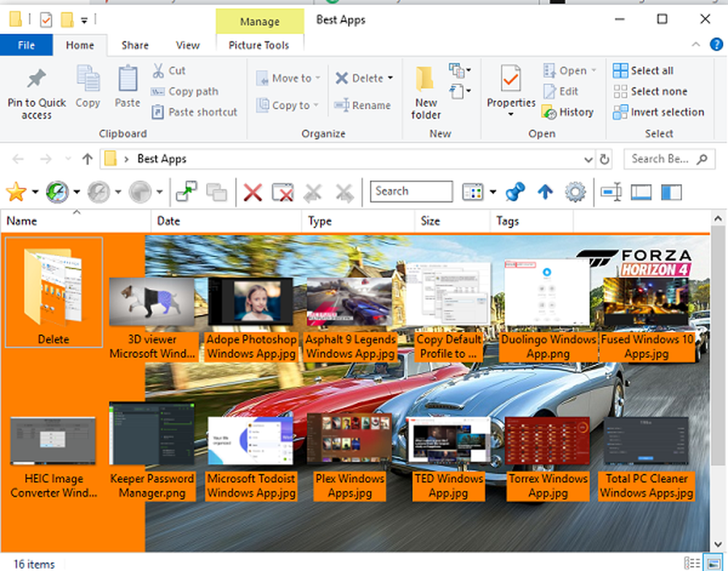The width and height of the screenshot is (728, 571).
Task: Open the gear settings icon in toolbar
Action: (x=575, y=192)
